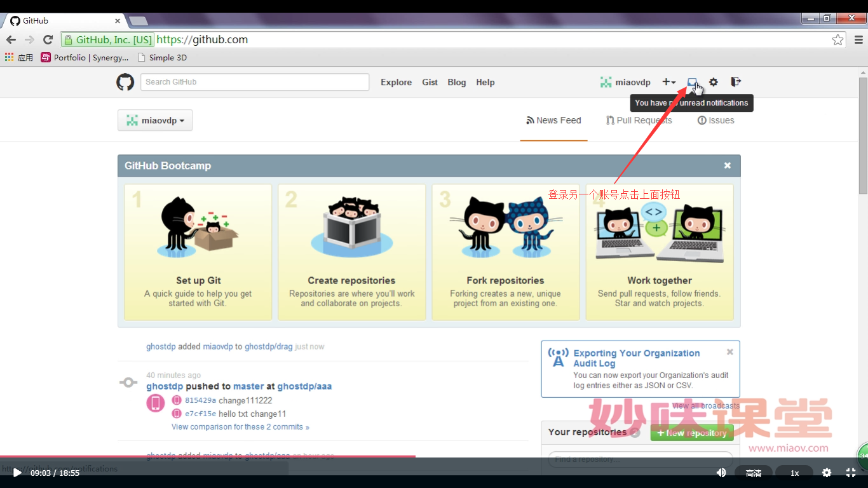Change playback speed 1x
This screenshot has height=488, width=868.
[794, 473]
